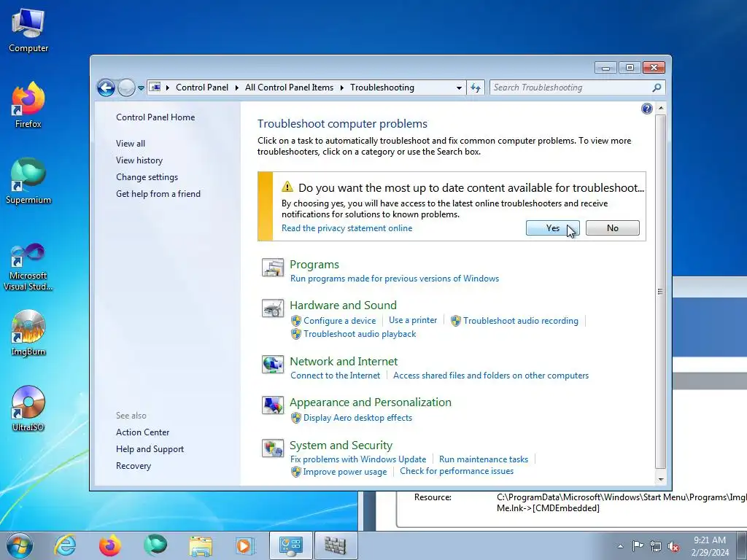Viewport: 747px width, 560px height.
Task: Click the Hardware and Sound category icon
Action: click(x=273, y=308)
